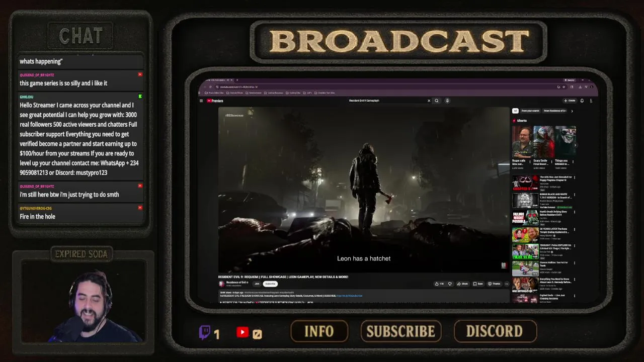The height and width of the screenshot is (362, 644).
Task: Open more options for 58 Years Later video
Action: coord(574,229)
